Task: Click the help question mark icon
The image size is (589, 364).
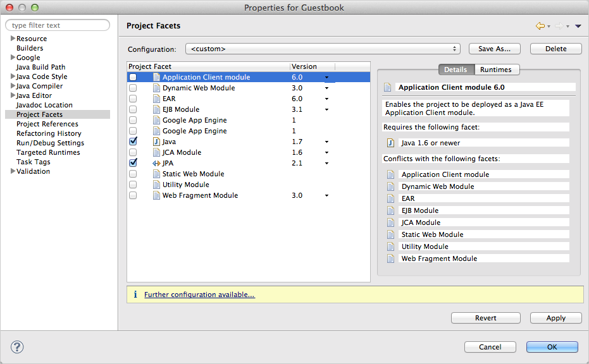Action: pos(17,346)
